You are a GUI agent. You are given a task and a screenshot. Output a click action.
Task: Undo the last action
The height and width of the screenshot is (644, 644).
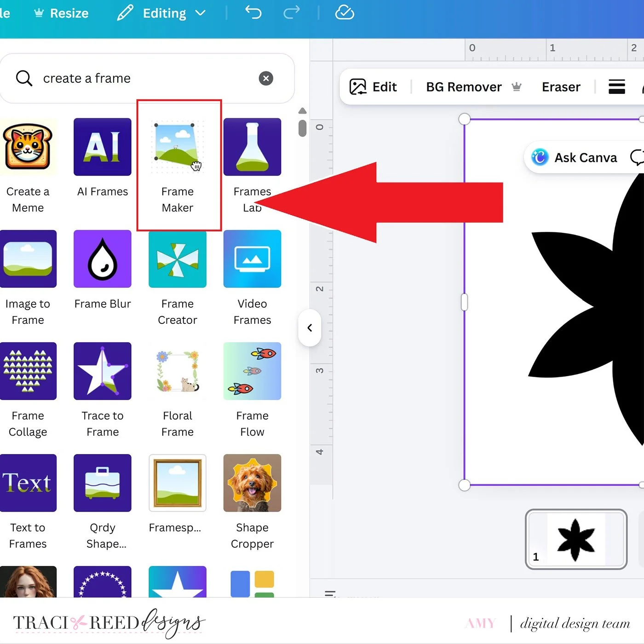point(253,12)
